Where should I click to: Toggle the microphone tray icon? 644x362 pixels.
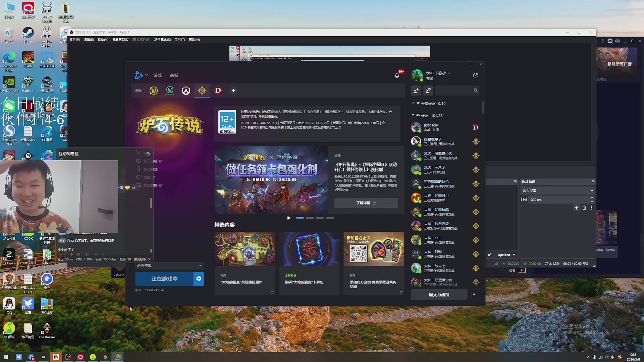pos(595,357)
